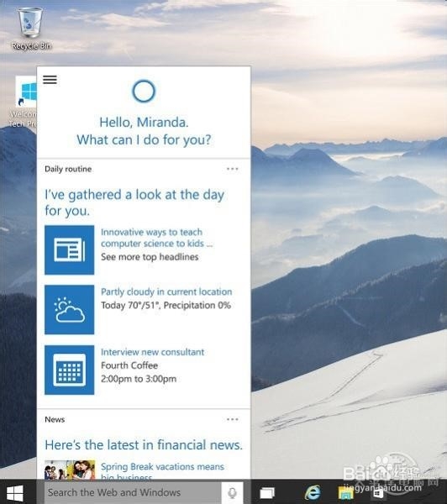Click the Fourth Coffee location text
The image size is (447, 504).
129,365
